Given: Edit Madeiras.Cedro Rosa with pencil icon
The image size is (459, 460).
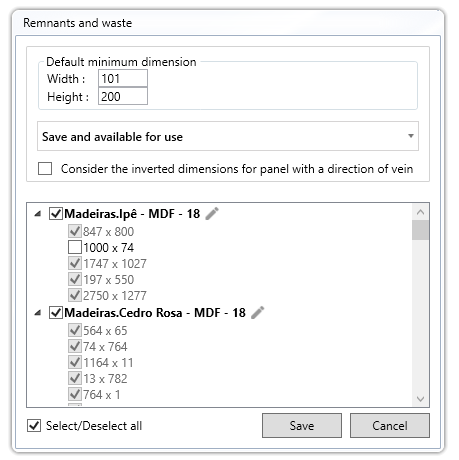Looking at the screenshot, I should 258,313.
